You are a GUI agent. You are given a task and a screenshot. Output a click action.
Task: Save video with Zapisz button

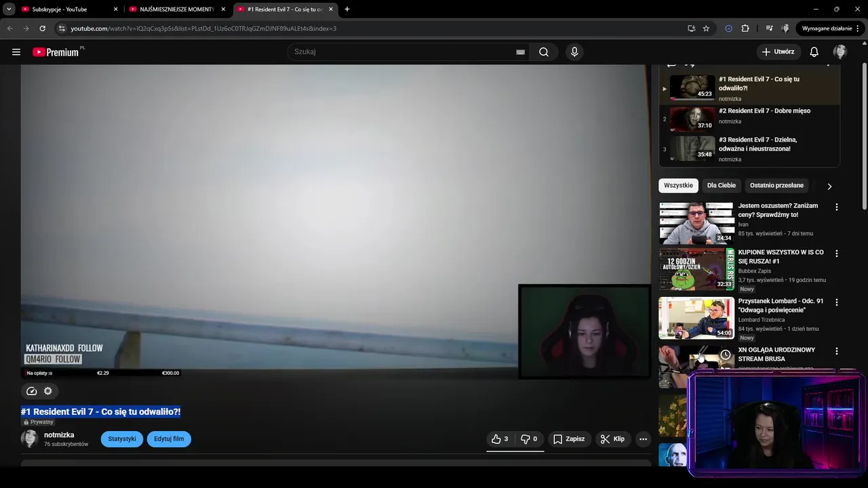tap(569, 439)
